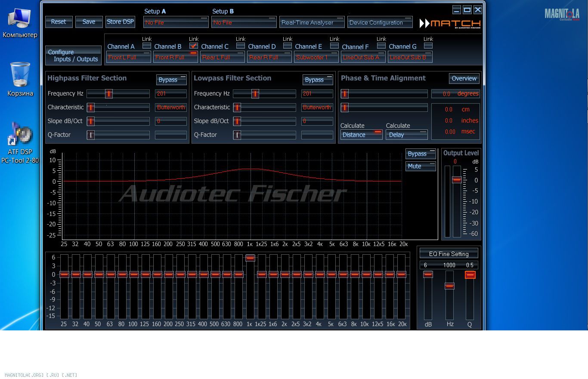Click the fine setting Q fader
Image resolution: width=588 pixels, height=379 pixels.
point(470,274)
